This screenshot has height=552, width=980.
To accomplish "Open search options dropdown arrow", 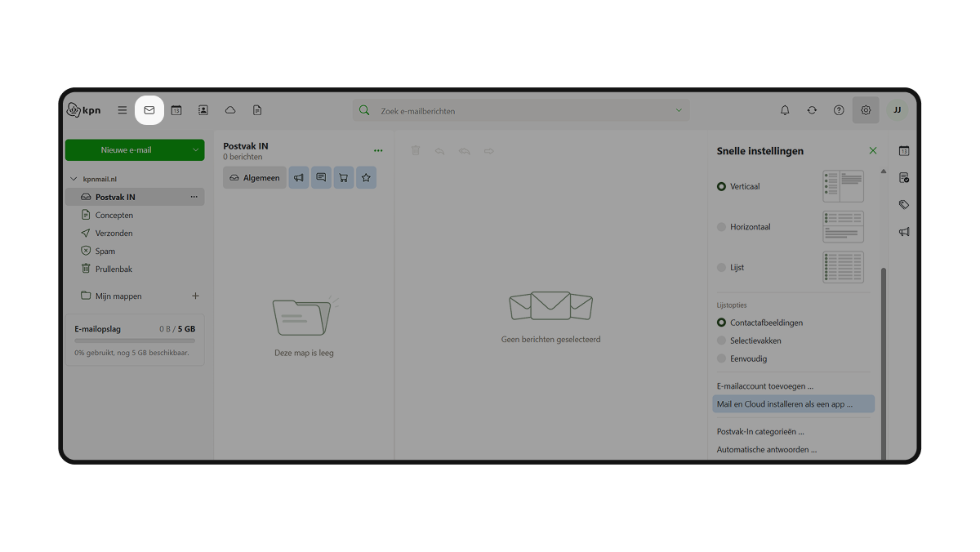I will [x=679, y=110].
